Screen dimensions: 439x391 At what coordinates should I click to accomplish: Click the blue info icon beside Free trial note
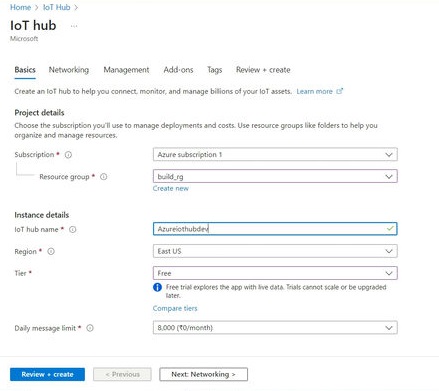[x=157, y=287]
